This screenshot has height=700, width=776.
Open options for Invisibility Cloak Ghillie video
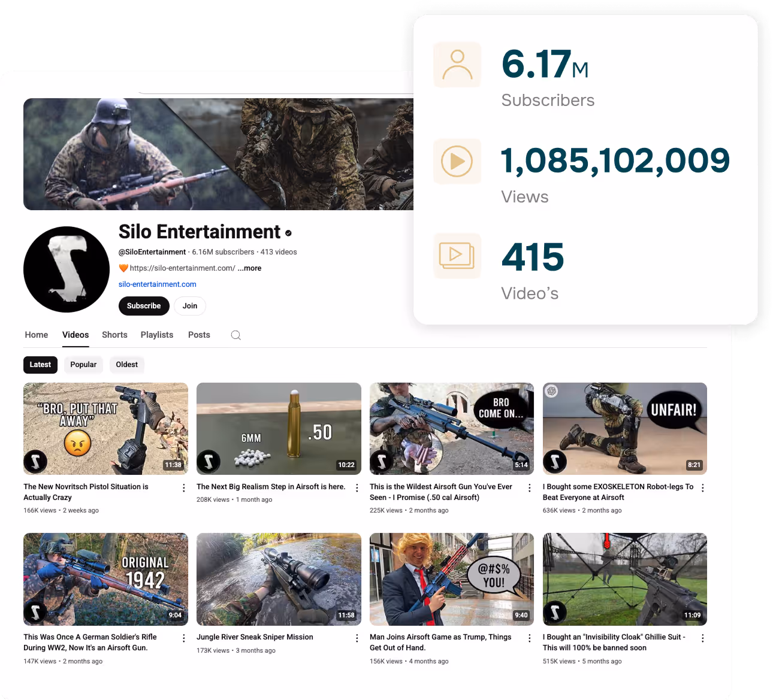point(702,638)
